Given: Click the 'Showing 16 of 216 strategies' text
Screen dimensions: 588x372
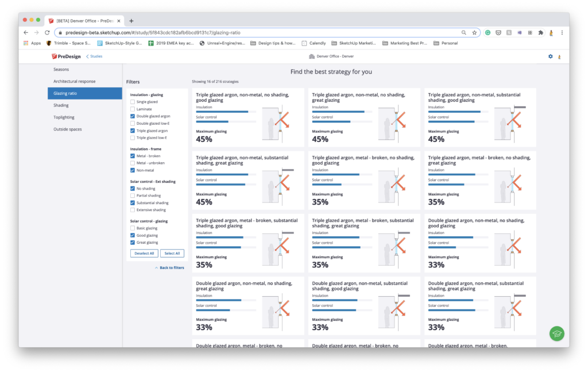Looking at the screenshot, I should 215,82.
